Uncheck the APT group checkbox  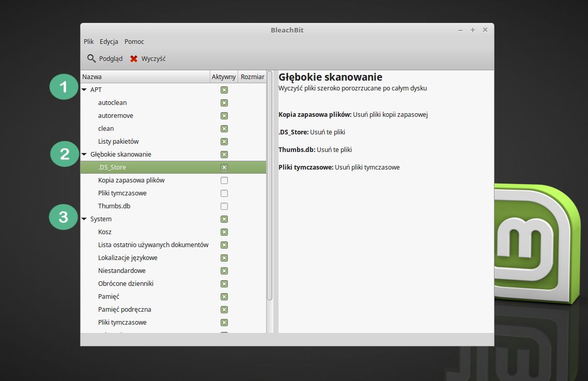click(224, 90)
